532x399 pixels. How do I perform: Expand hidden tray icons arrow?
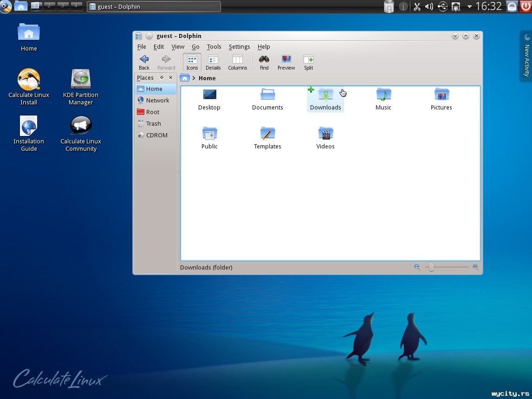[x=470, y=6]
